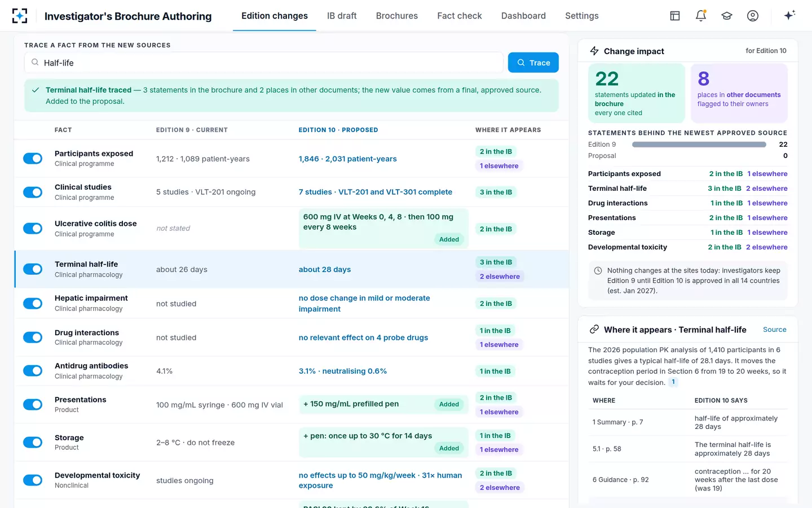
Task: Click the clock icon in the timing note
Action: (x=598, y=271)
